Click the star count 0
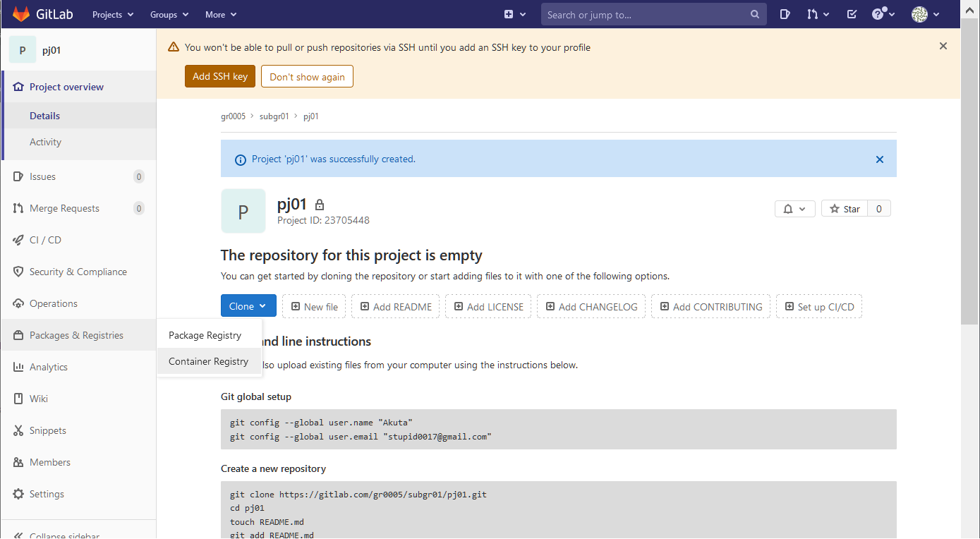Viewport: 980px width, 539px height. pyautogui.click(x=879, y=209)
